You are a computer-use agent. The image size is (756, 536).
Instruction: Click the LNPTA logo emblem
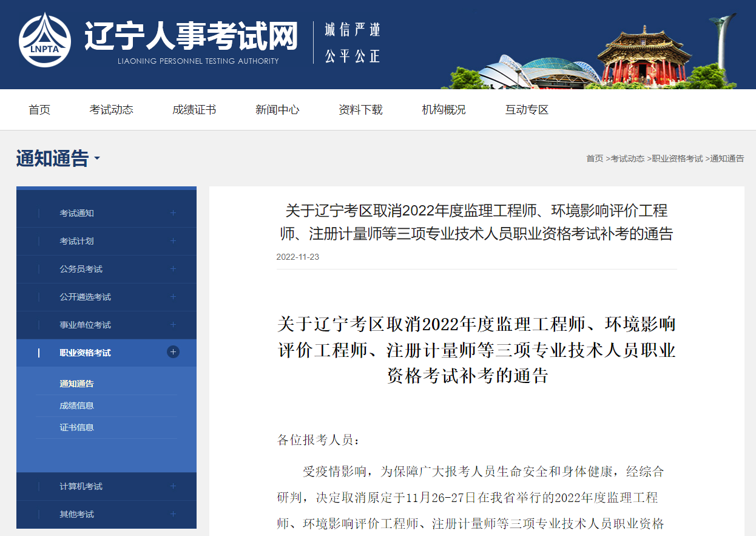pyautogui.click(x=45, y=40)
